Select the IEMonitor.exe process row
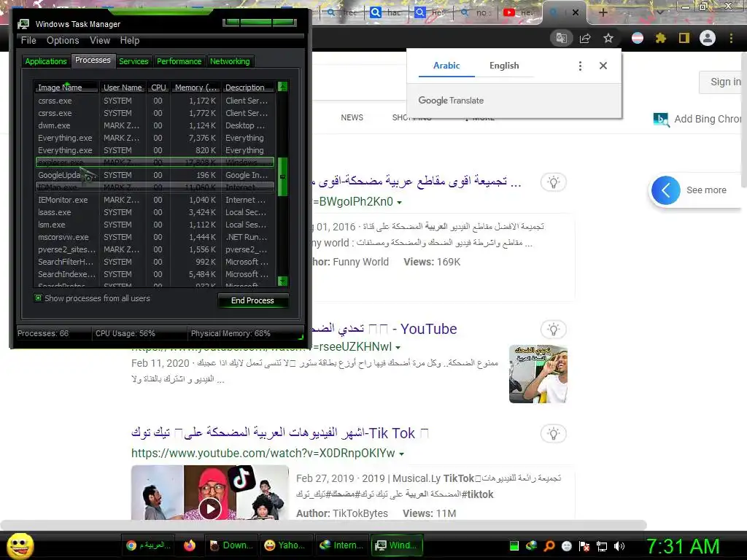The image size is (747, 560). [155, 200]
